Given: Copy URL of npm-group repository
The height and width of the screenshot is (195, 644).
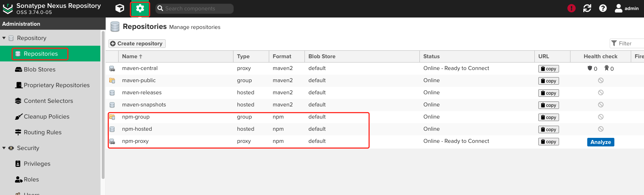Looking at the screenshot, I should pyautogui.click(x=549, y=117).
